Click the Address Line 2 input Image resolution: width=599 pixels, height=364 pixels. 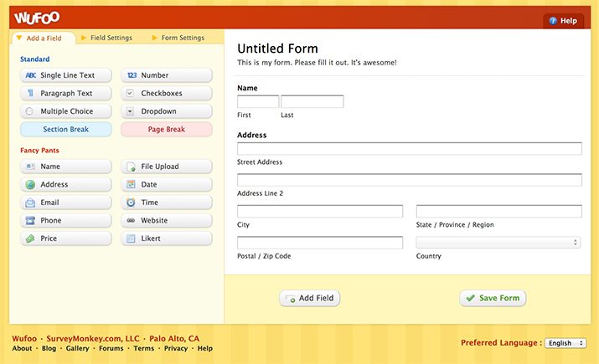click(x=410, y=180)
